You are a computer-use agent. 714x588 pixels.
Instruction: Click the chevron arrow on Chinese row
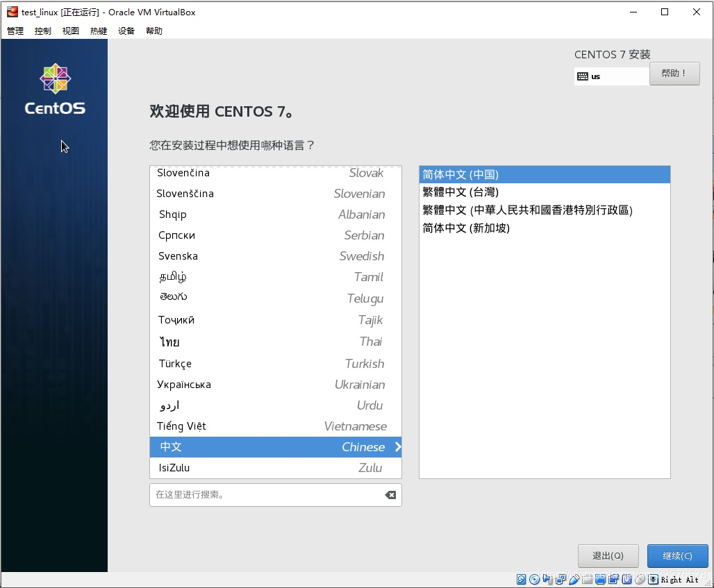[x=397, y=446]
